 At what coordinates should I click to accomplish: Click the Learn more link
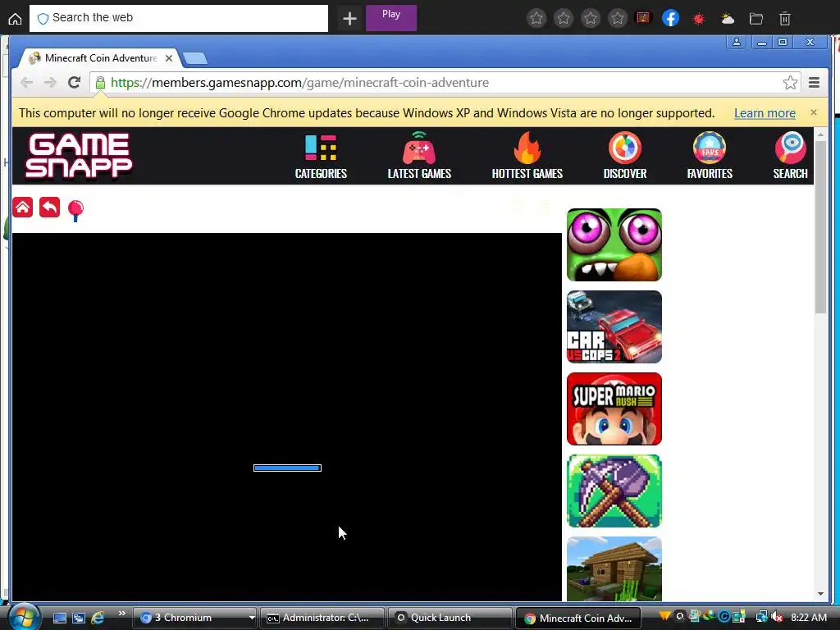765,113
